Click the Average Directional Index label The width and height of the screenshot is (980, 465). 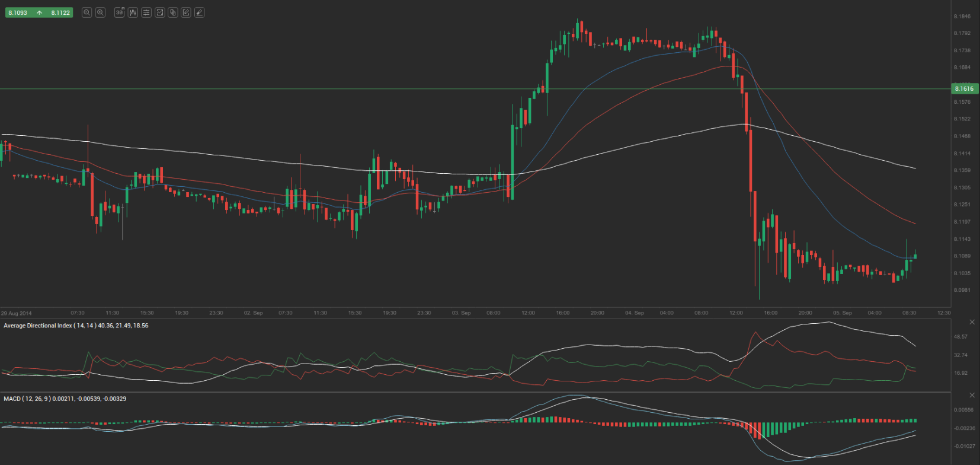[x=76, y=326]
